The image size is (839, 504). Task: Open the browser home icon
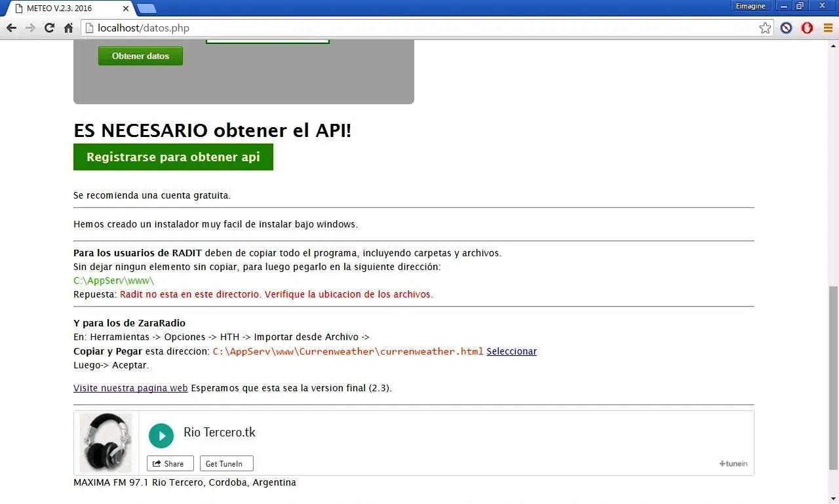pyautogui.click(x=68, y=28)
